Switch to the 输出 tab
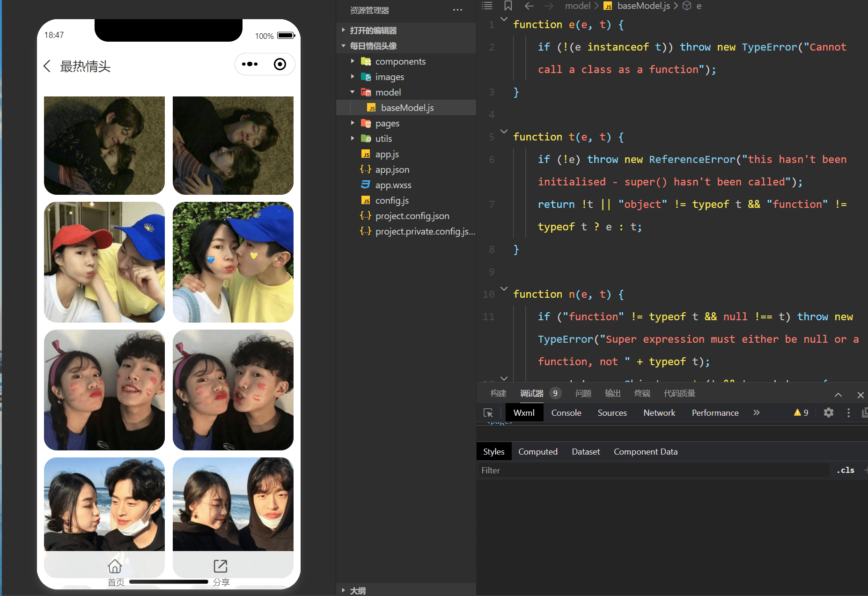 pos(612,393)
